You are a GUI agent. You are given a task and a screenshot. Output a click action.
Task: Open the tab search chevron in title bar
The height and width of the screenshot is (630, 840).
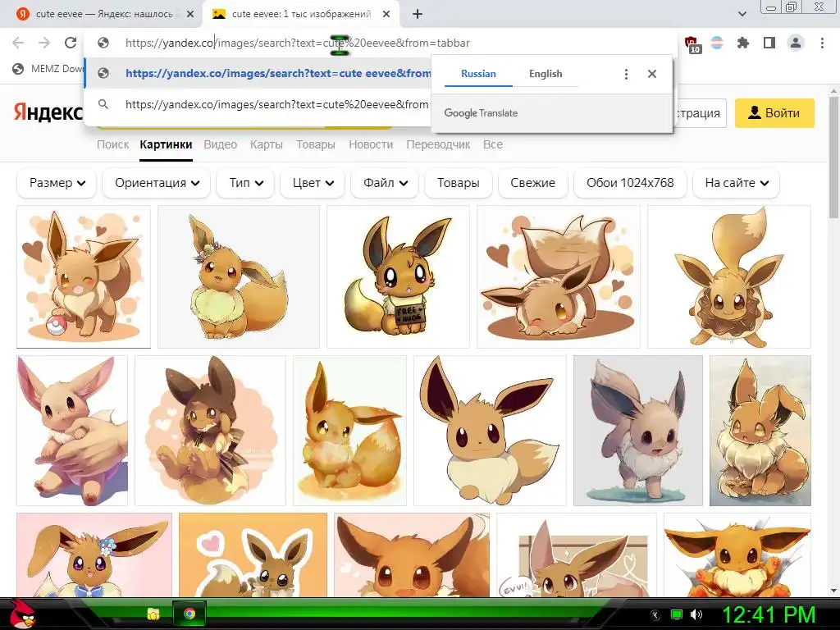742,14
